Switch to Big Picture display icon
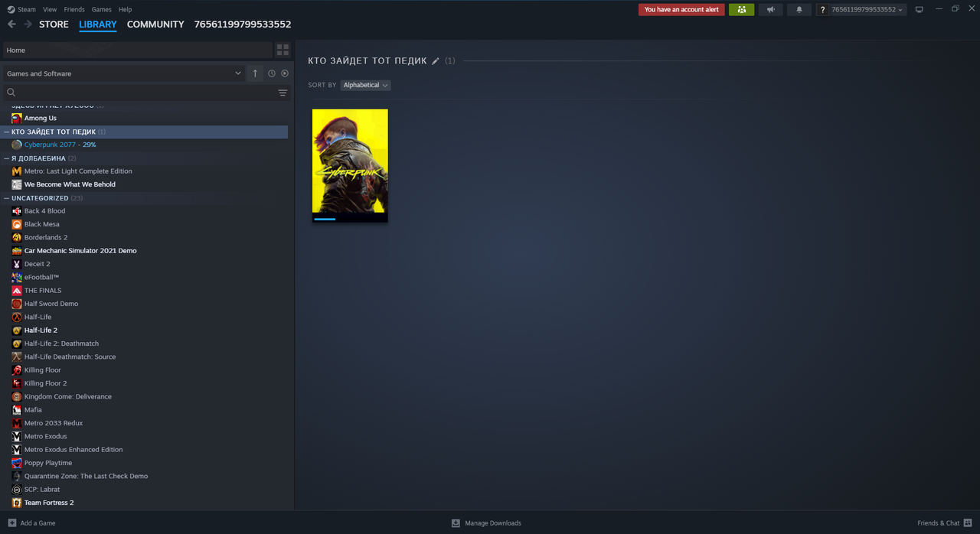Image resolution: width=980 pixels, height=534 pixels. click(920, 10)
